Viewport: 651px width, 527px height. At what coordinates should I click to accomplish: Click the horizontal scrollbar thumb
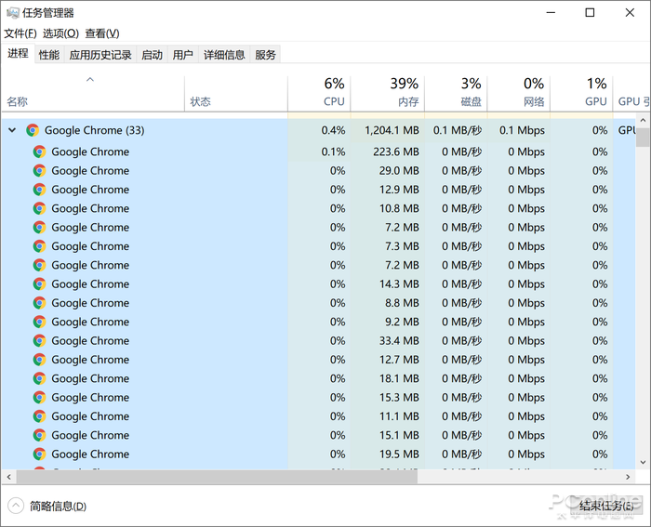217,477
